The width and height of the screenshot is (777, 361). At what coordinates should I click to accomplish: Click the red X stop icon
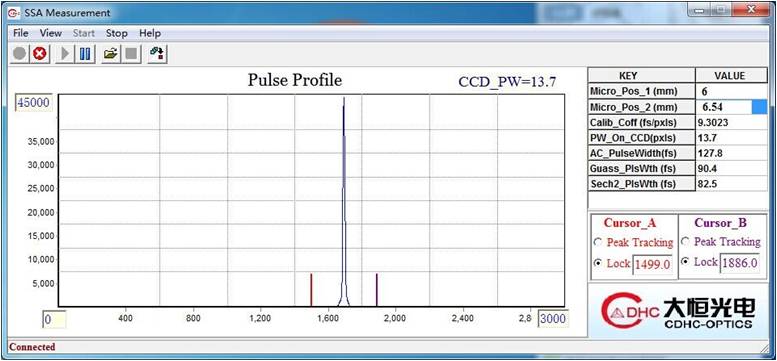39,53
